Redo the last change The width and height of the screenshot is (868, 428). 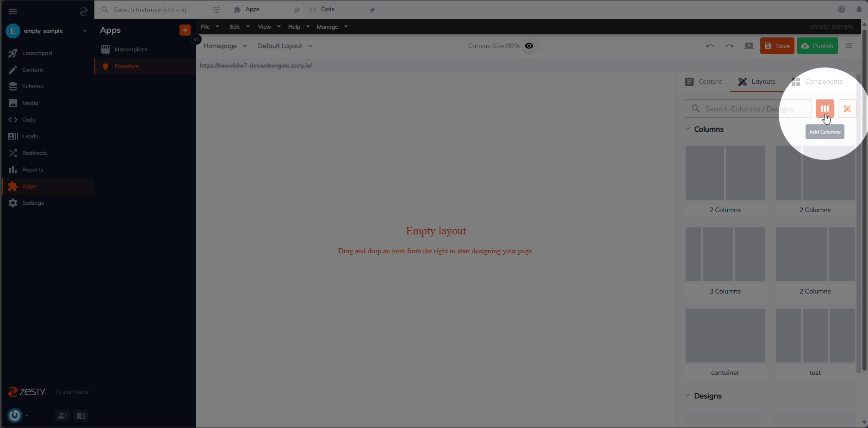click(x=730, y=46)
